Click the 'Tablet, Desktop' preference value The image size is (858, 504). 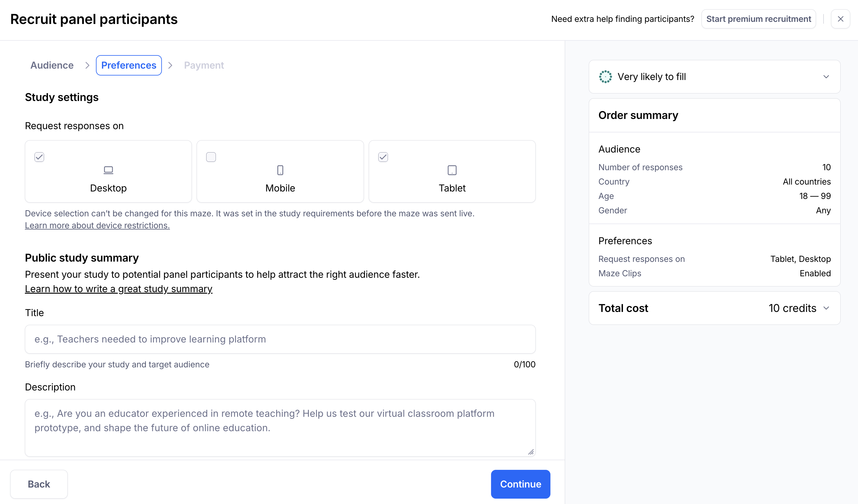pyautogui.click(x=800, y=259)
